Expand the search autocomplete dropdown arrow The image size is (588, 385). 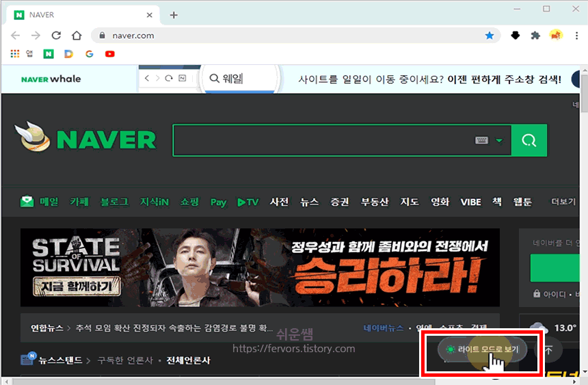point(499,140)
